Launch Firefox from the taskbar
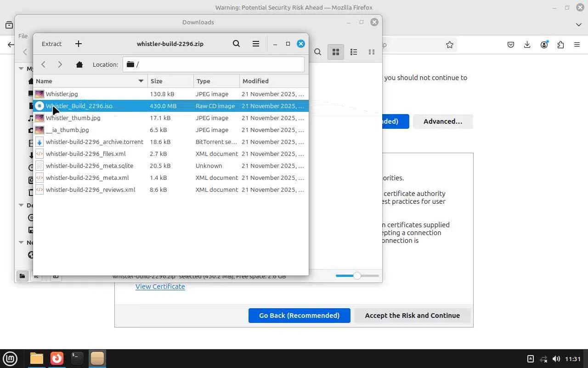The image size is (588, 368). [x=57, y=359]
